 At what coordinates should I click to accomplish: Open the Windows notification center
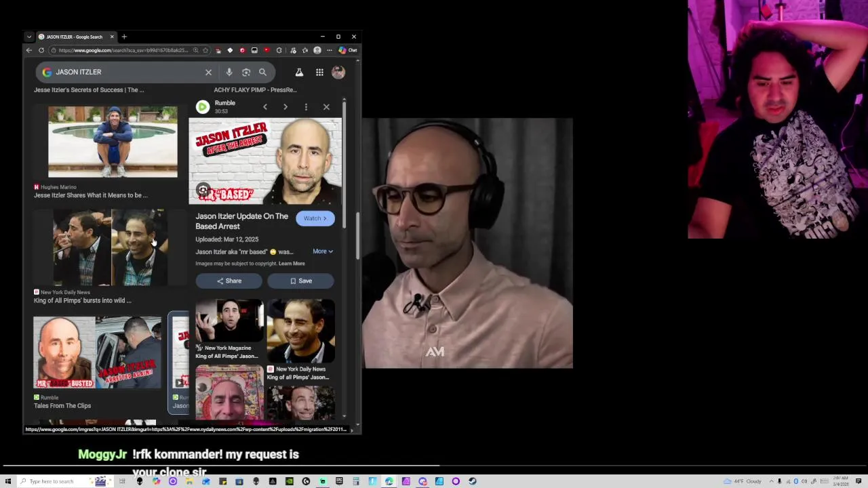[x=859, y=481]
